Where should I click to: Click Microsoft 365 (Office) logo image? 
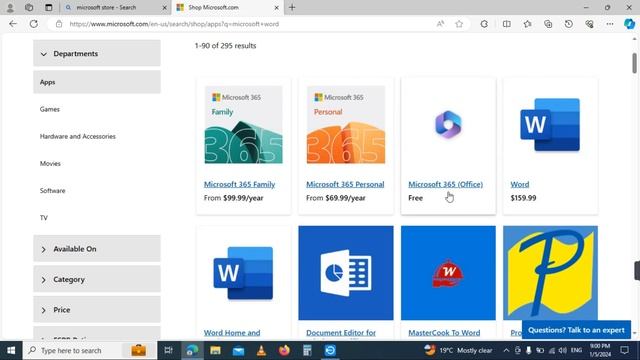coord(448,124)
